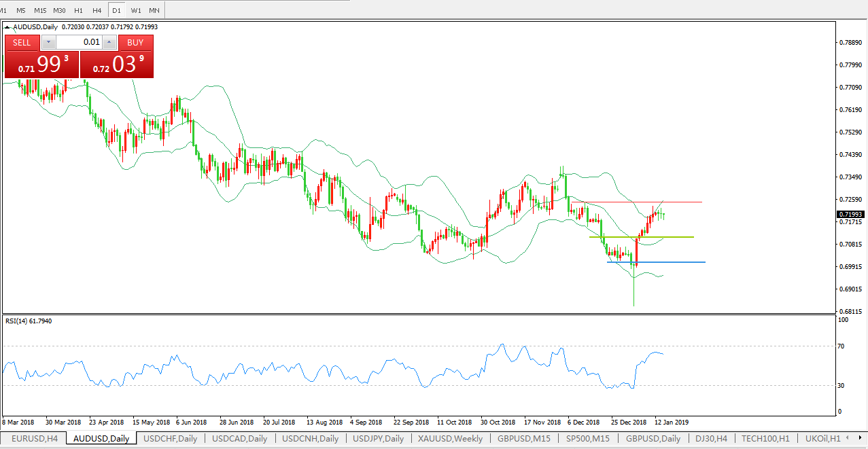Image resolution: width=868 pixels, height=449 pixels.
Task: Open the EURUSD,H4 chart tab
Action: 35,439
